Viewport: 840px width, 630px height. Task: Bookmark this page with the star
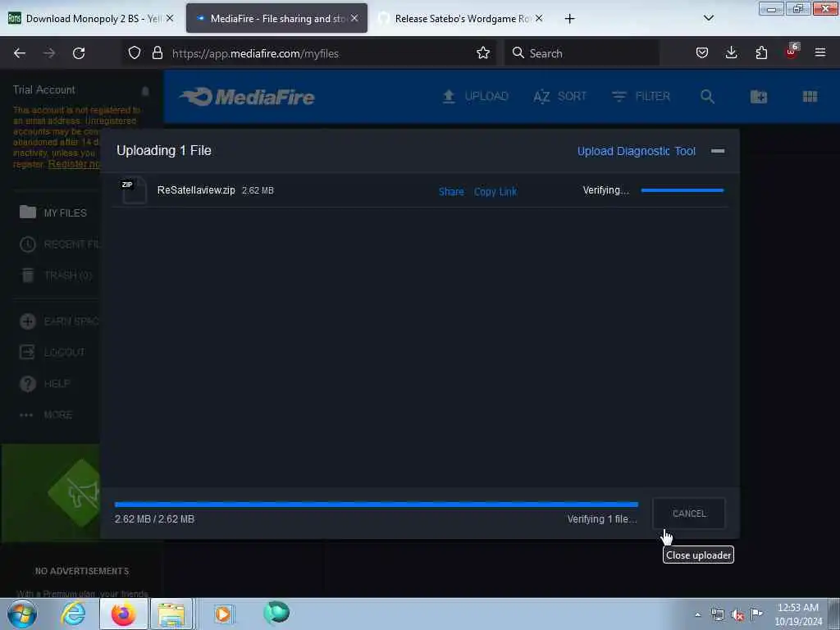(x=483, y=52)
